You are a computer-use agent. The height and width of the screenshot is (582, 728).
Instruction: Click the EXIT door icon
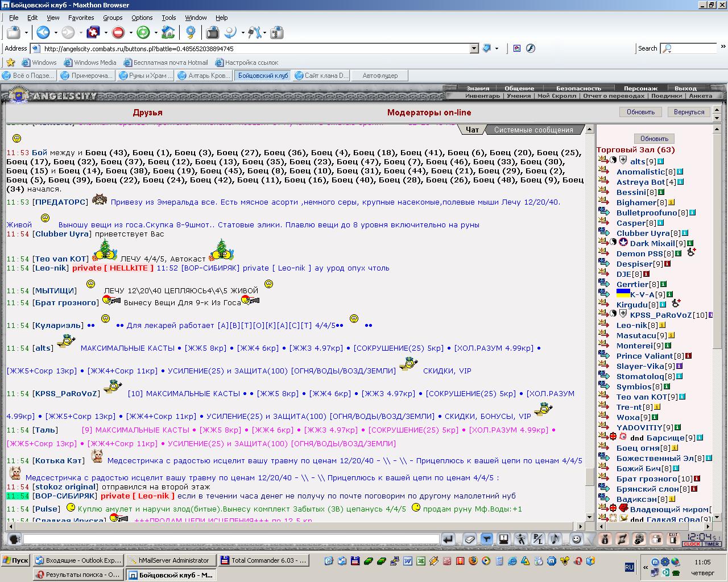pos(673,539)
